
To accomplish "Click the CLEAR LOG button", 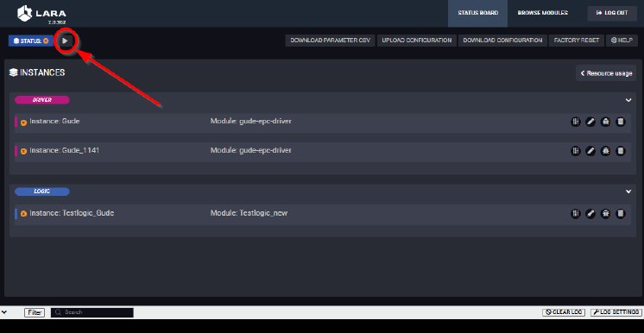I will tap(564, 312).
